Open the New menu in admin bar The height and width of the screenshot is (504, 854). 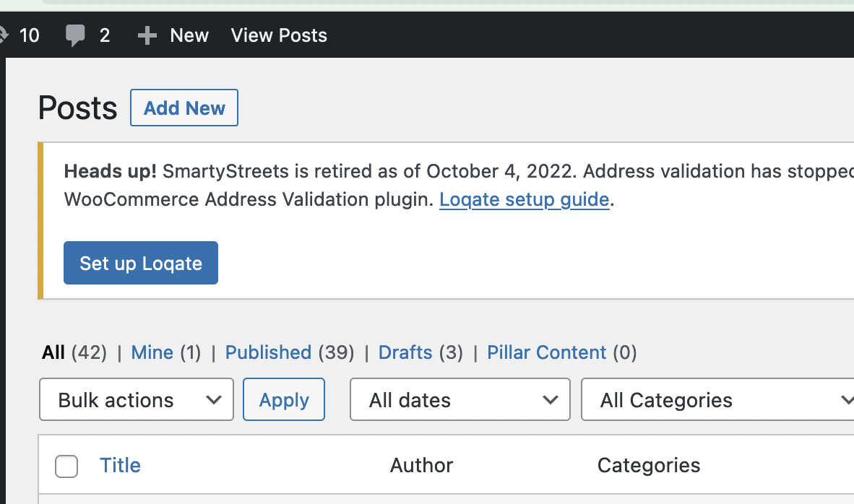(189, 35)
